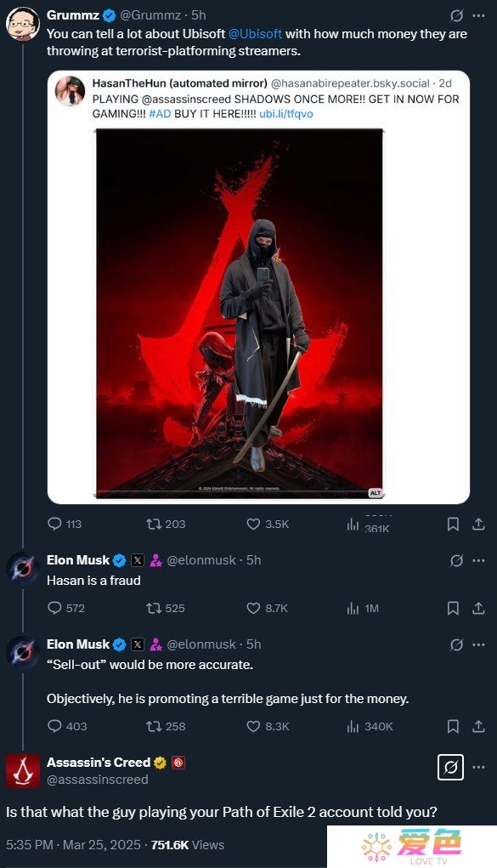Reply to the "Sell-out" tweet with 403 comments

point(54,726)
